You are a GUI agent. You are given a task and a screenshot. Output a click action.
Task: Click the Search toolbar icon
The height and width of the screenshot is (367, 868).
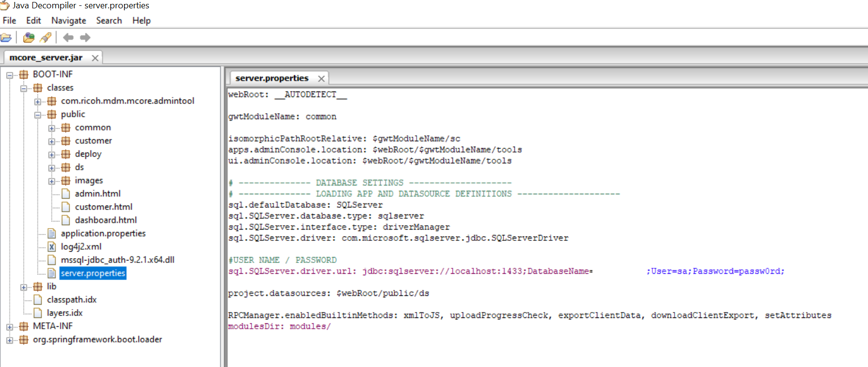click(x=46, y=37)
